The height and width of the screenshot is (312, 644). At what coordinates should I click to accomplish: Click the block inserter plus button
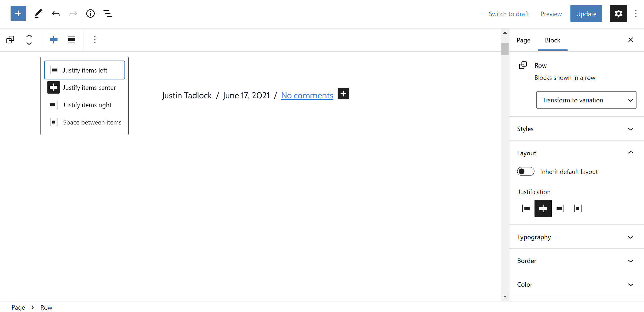(18, 13)
